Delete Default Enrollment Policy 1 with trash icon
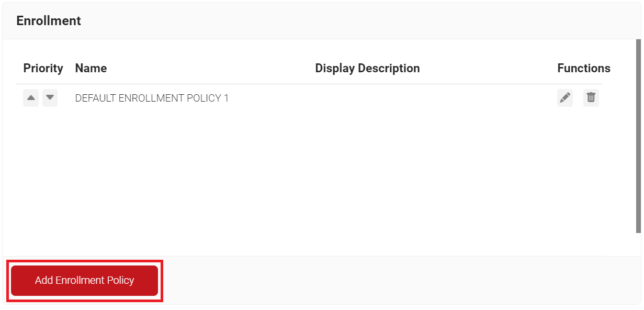Viewport: 644px width, 310px height. point(591,98)
